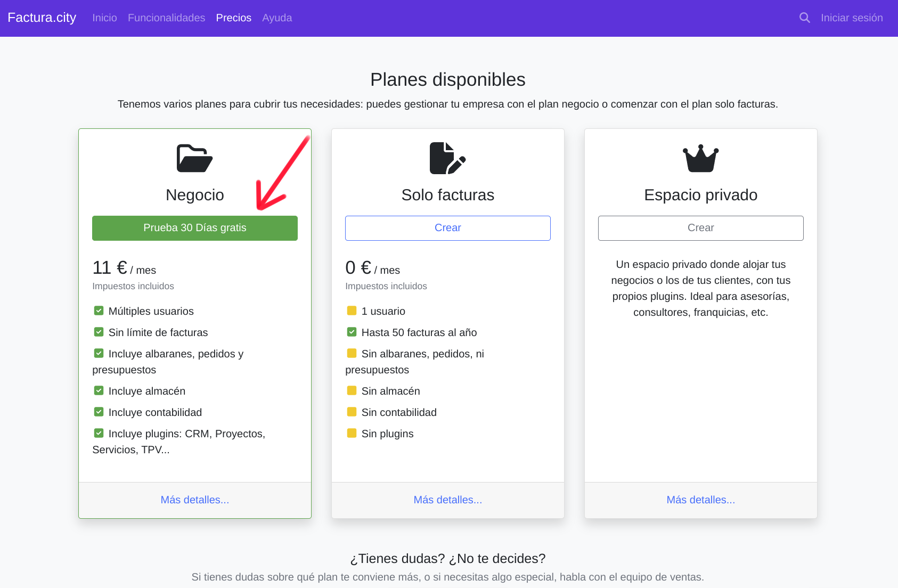The height and width of the screenshot is (588, 898).
Task: Click the 11 € / mes price
Action: pos(124,267)
